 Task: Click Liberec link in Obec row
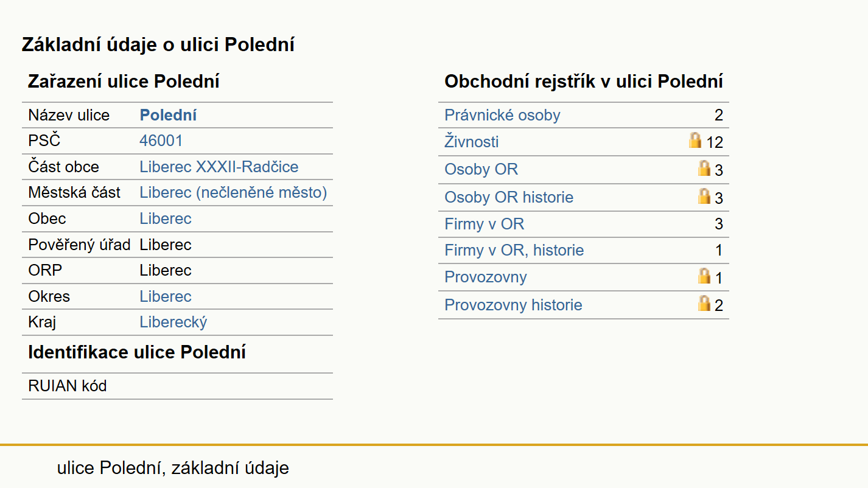pyautogui.click(x=166, y=218)
